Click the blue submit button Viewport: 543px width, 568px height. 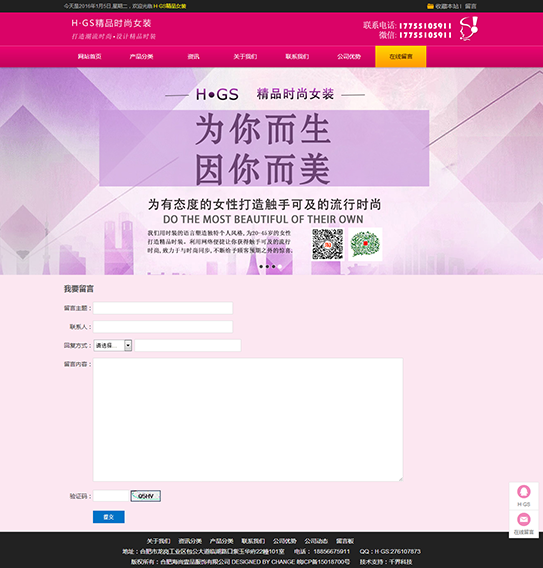(x=109, y=517)
